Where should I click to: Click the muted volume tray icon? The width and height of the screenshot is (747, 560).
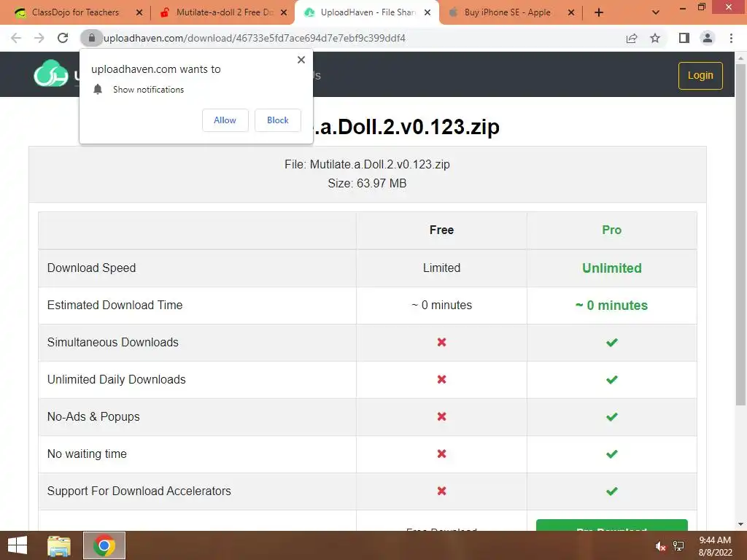click(x=659, y=546)
